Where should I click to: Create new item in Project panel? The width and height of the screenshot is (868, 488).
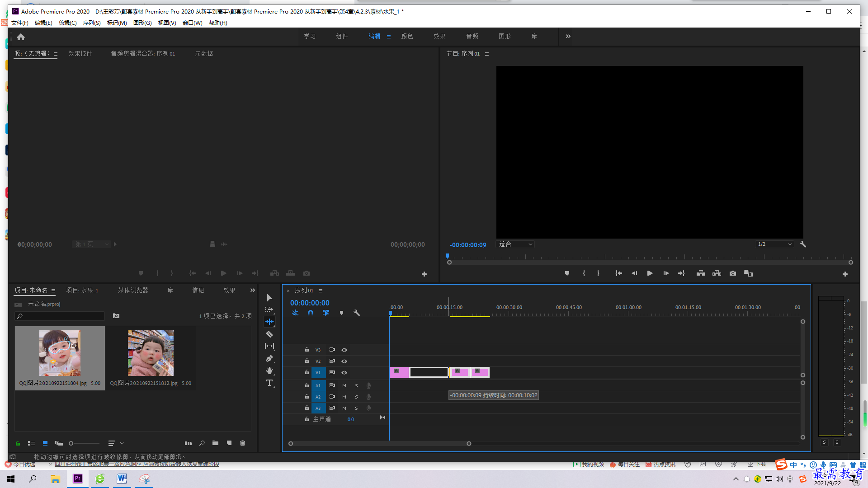pyautogui.click(x=229, y=443)
